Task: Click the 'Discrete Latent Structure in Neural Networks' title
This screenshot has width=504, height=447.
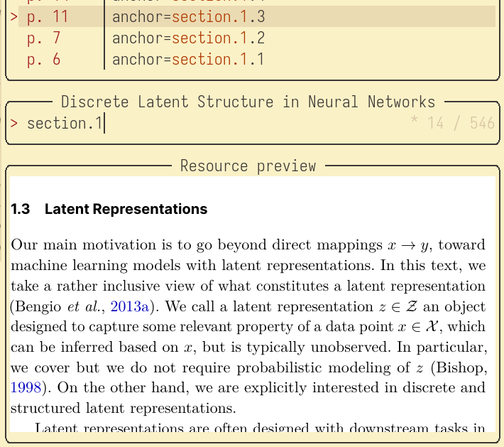Action: [248, 102]
